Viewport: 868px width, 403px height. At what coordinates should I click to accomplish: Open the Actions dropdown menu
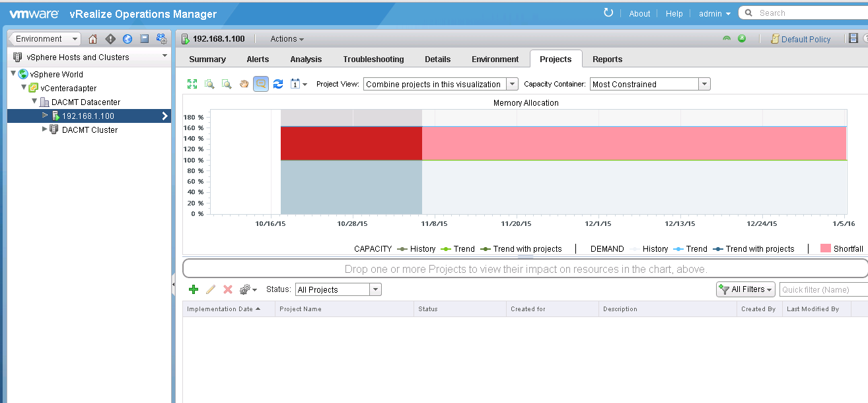tap(287, 39)
